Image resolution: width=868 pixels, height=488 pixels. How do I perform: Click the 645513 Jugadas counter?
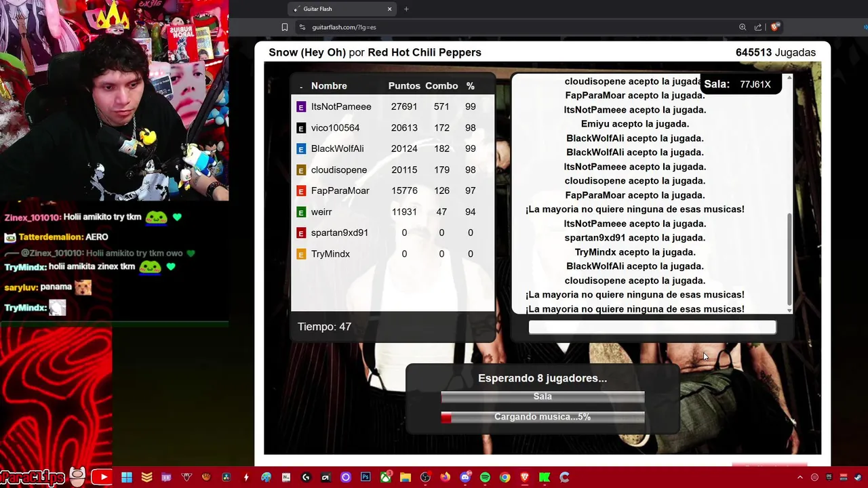[776, 52]
